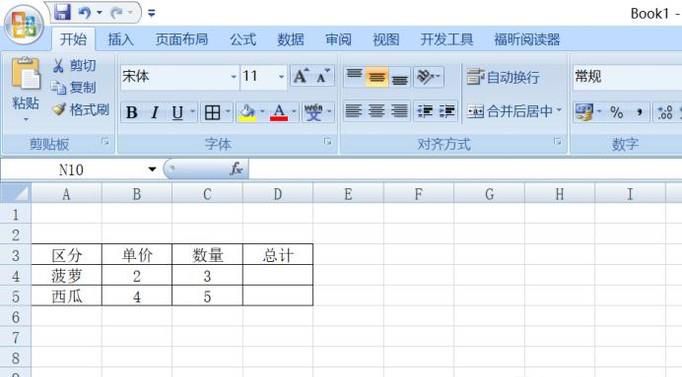The width and height of the screenshot is (682, 377).
Task: Open the 开发工具 tab
Action: click(447, 40)
